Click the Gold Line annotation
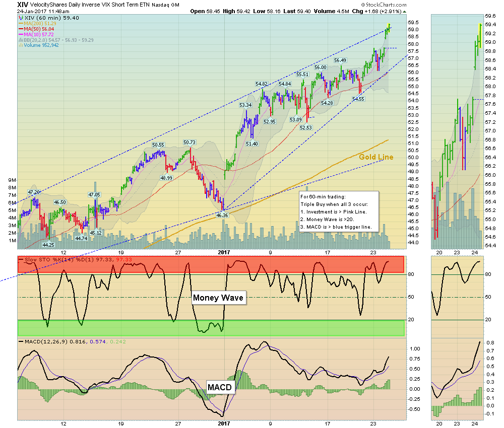The height and width of the screenshot is (428, 504). (x=376, y=157)
